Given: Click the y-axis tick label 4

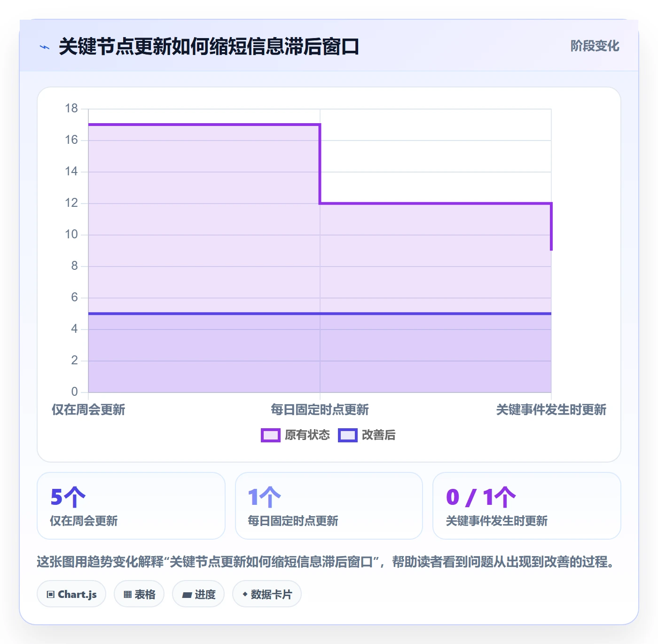Looking at the screenshot, I should point(75,329).
